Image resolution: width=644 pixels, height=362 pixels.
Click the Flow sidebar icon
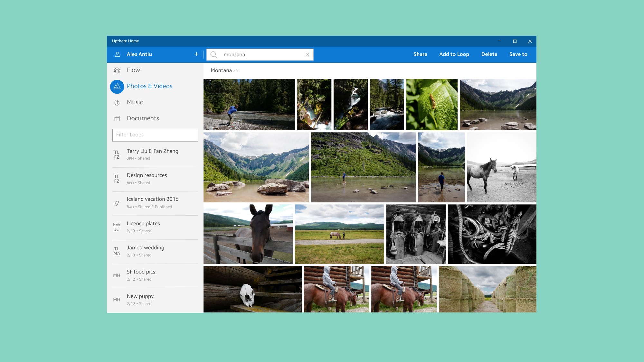coord(117,70)
